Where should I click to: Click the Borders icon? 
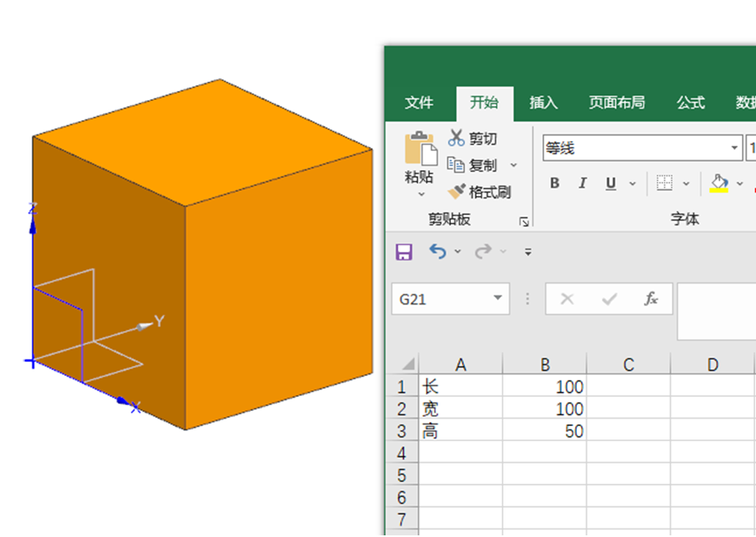664,183
